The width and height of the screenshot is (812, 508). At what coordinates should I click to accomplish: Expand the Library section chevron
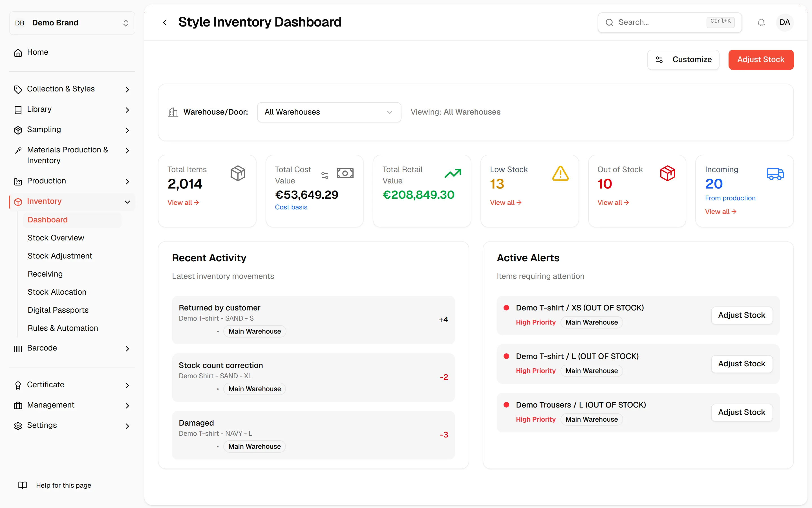click(x=127, y=110)
